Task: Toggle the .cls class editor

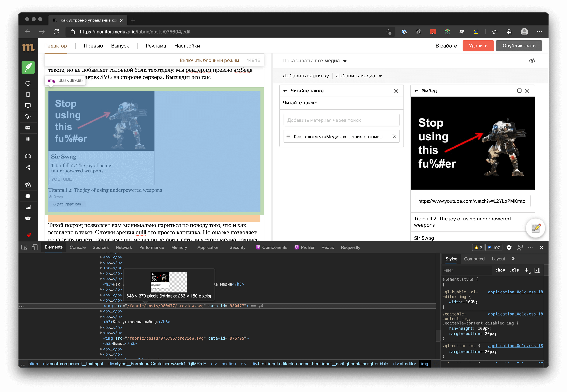Action: [514, 270]
